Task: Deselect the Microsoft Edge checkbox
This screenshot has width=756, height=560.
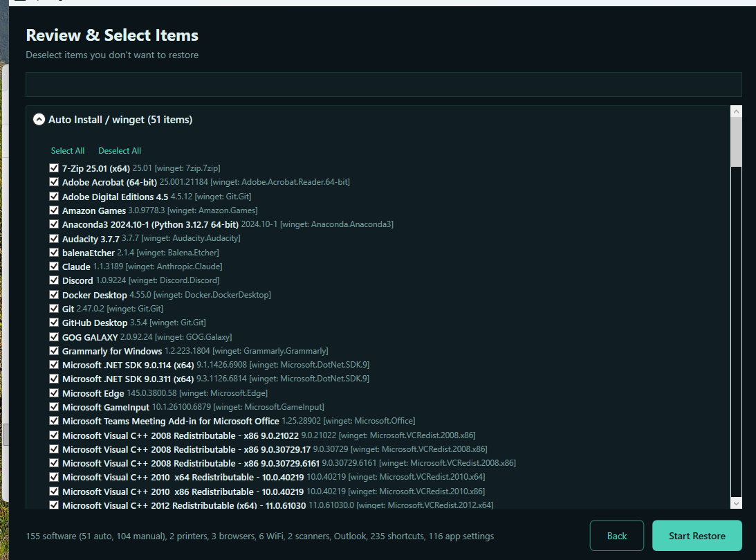Action: click(54, 393)
